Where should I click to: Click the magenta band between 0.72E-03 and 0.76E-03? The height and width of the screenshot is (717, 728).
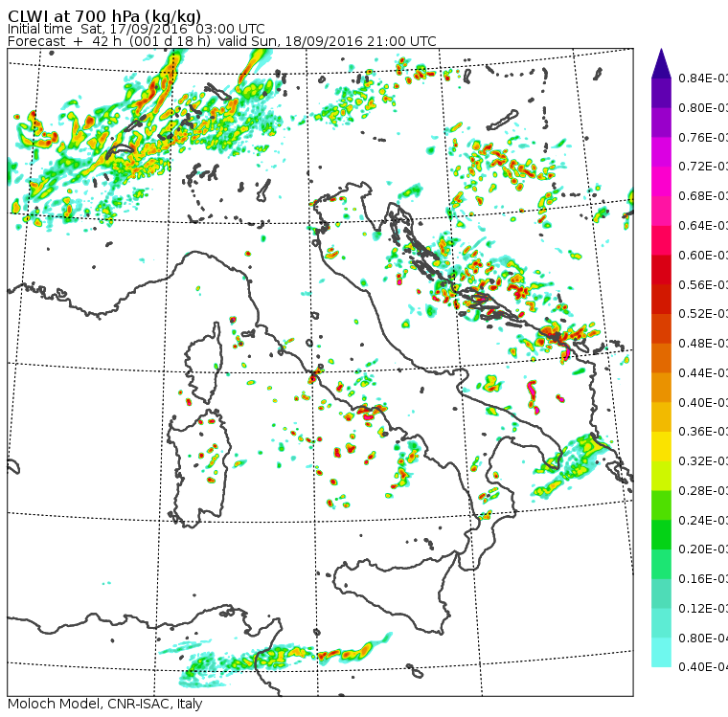662,152
